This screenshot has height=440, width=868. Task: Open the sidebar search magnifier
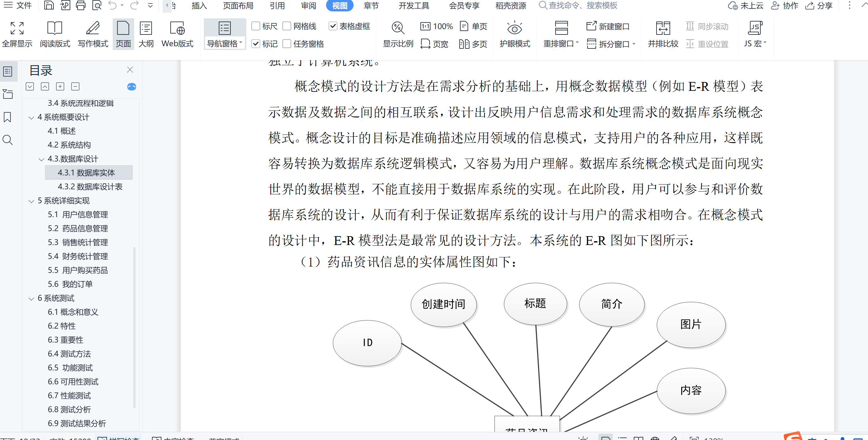tap(7, 140)
